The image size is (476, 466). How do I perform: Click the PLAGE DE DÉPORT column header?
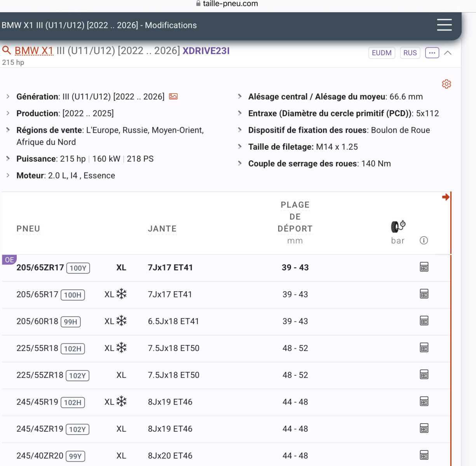295,217
